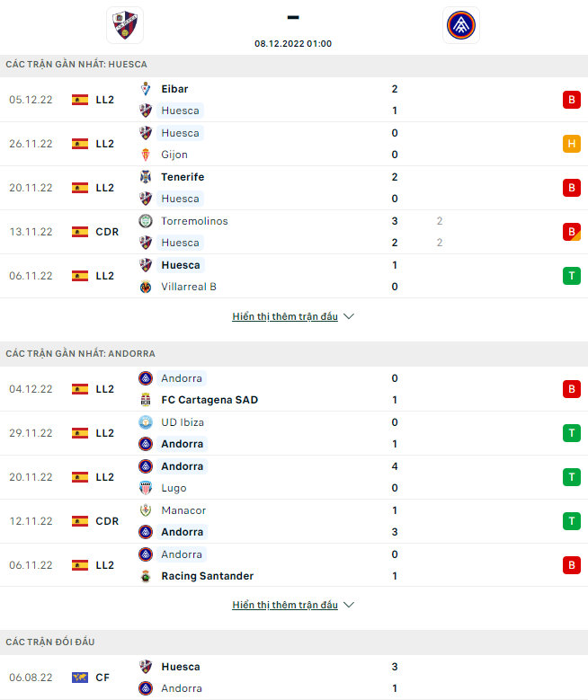Viewport: 588px width, 700px height.
Task: Click the Gijon team logo
Action: pos(146,155)
